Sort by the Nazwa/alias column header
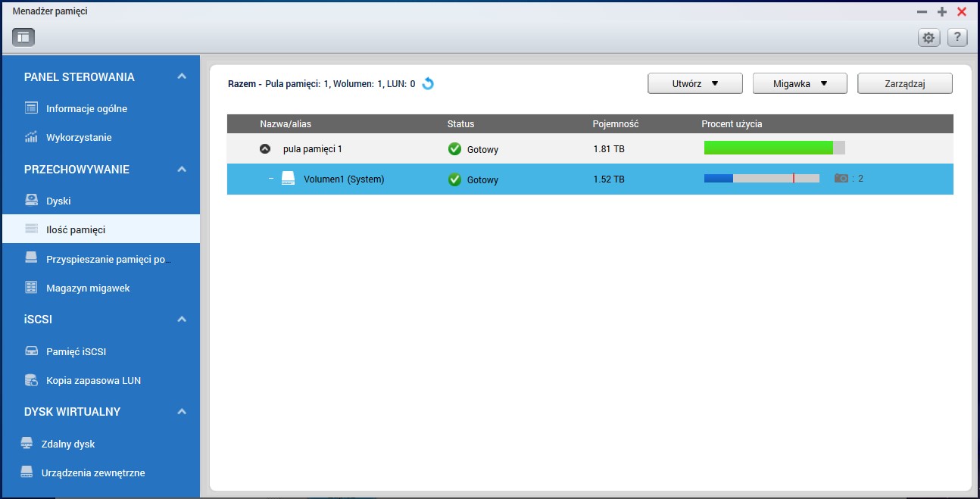Image resolution: width=980 pixels, height=499 pixels. (x=286, y=123)
